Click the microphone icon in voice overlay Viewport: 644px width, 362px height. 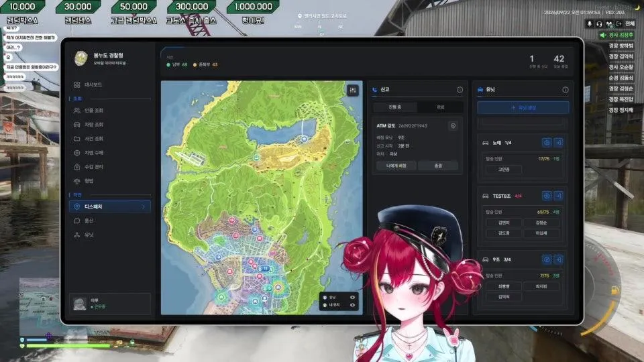pyautogui.click(x=590, y=24)
